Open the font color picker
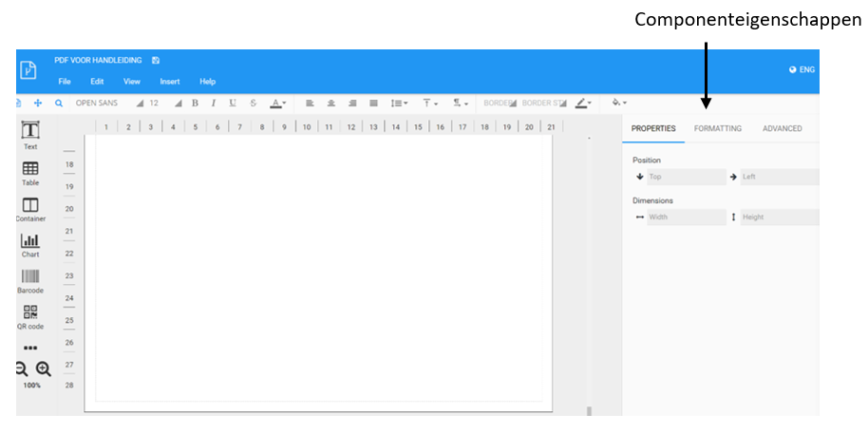The height and width of the screenshot is (433, 868). pos(278,103)
